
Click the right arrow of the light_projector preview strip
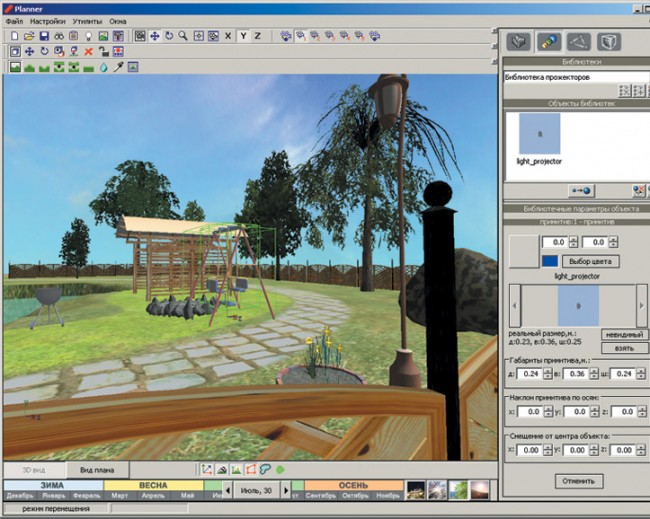click(x=642, y=306)
